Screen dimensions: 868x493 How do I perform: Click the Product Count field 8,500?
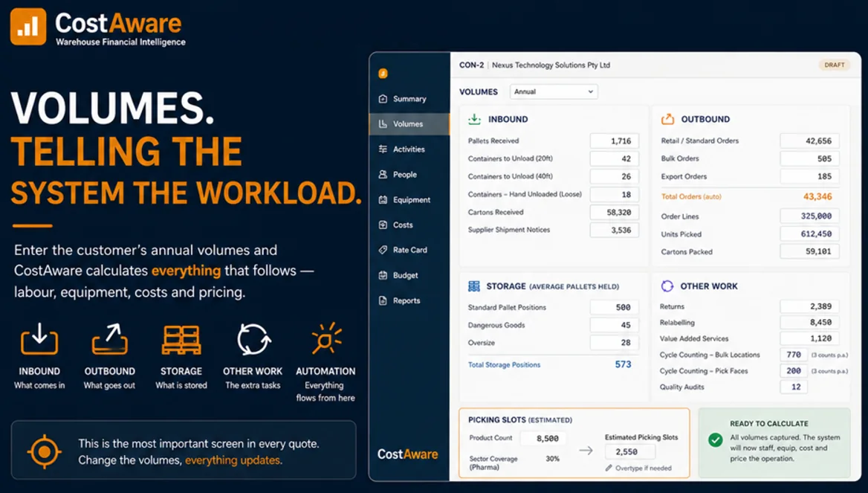click(542, 438)
